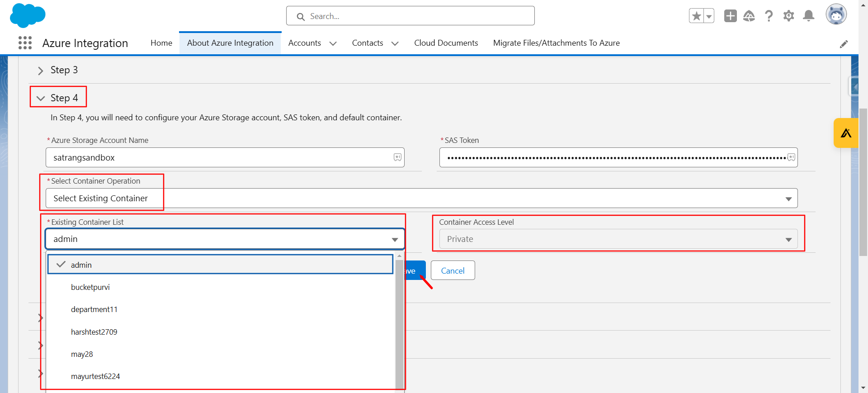Click the search magnifier icon

(x=301, y=17)
